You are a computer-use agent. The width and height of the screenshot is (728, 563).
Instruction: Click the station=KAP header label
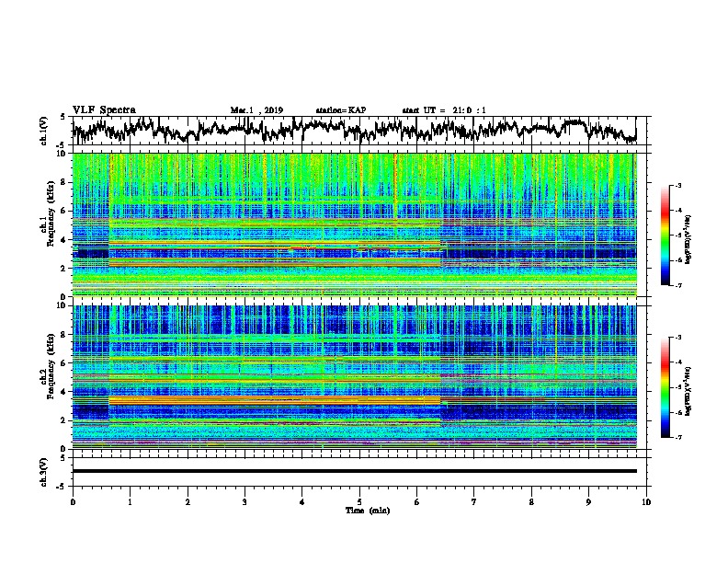[341, 110]
